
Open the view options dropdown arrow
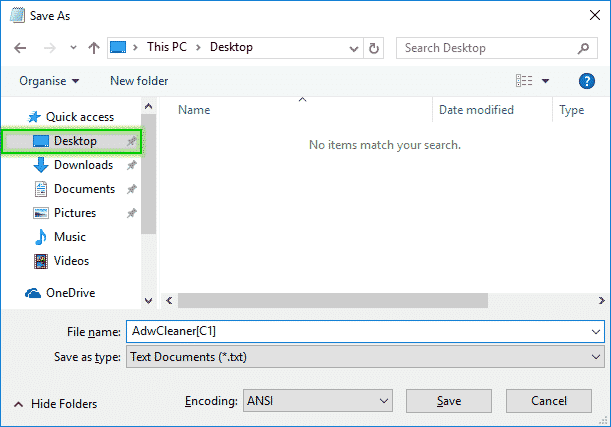[x=546, y=81]
